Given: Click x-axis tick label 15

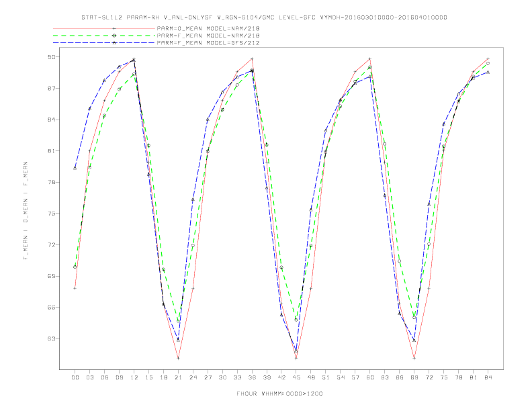Looking at the screenshot, I should pos(148,377).
